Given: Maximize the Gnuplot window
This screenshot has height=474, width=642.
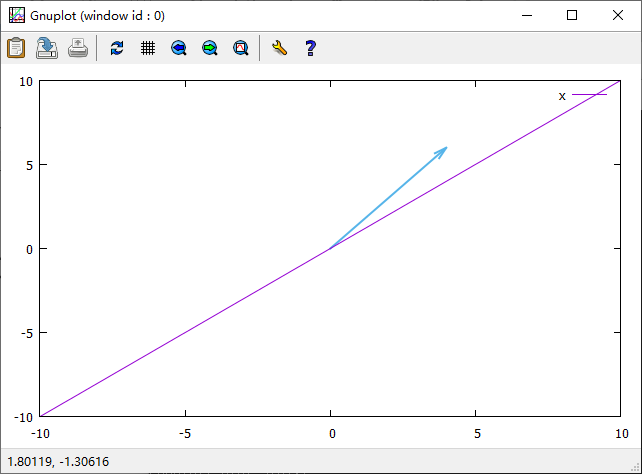Looking at the screenshot, I should pos(572,16).
